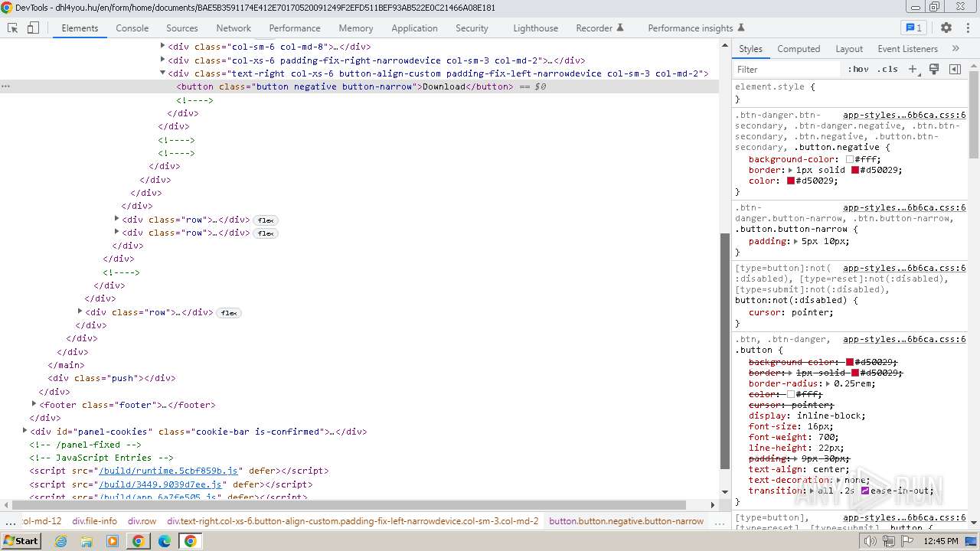Open app-styles css link for .button.button-narrow rule
980x551 pixels.
tap(904, 207)
